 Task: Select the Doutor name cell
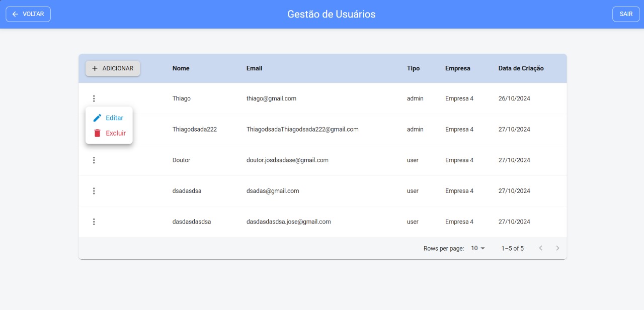click(181, 160)
